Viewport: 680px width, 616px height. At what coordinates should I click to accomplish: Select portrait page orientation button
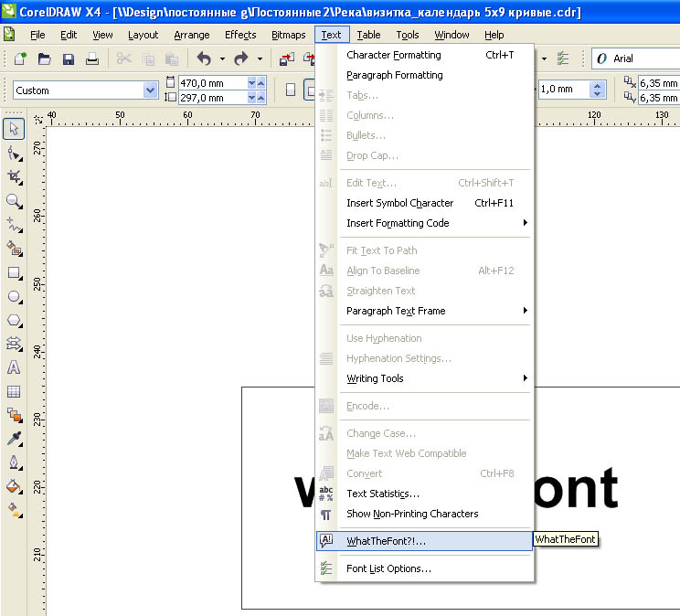click(x=291, y=90)
